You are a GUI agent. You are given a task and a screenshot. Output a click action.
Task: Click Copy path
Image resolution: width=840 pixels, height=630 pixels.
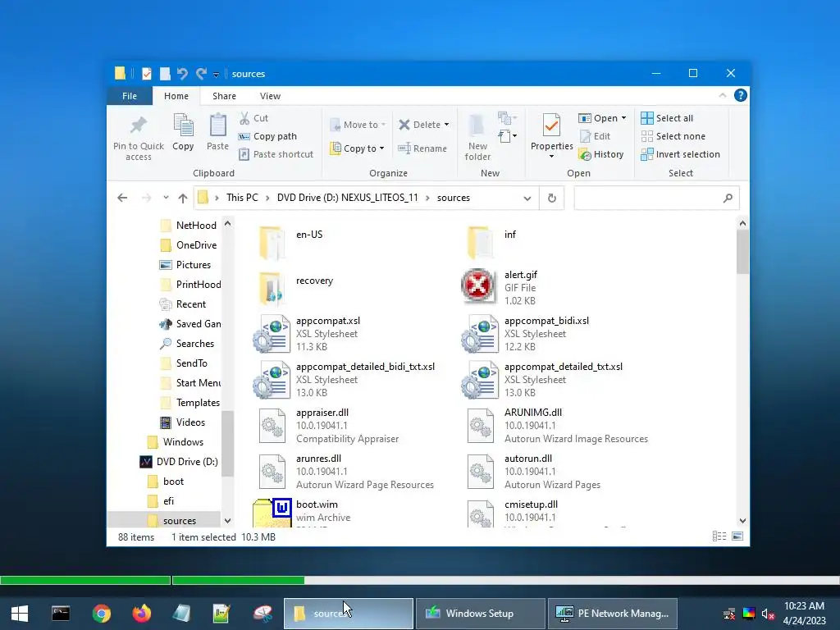pos(268,136)
